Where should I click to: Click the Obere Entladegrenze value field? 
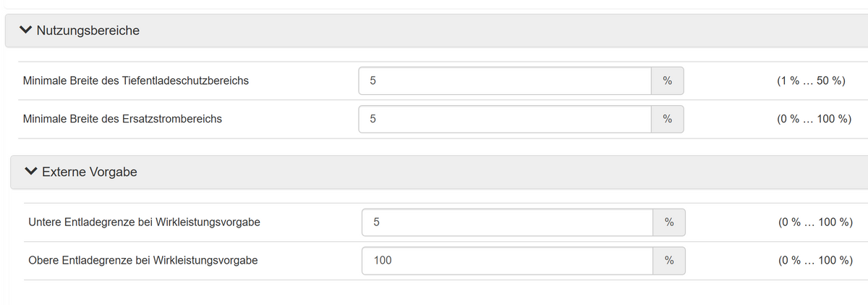(x=507, y=260)
